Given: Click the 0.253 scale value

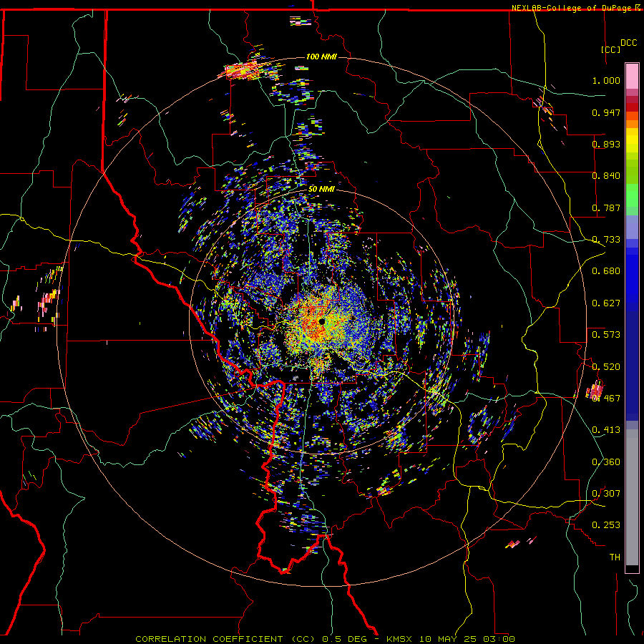Looking at the screenshot, I should 606,525.
